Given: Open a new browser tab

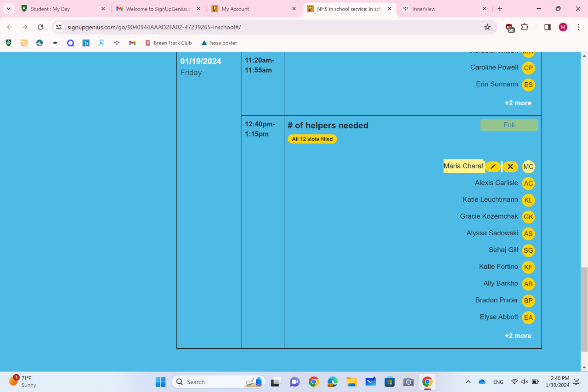Looking at the screenshot, I should [x=500, y=9].
